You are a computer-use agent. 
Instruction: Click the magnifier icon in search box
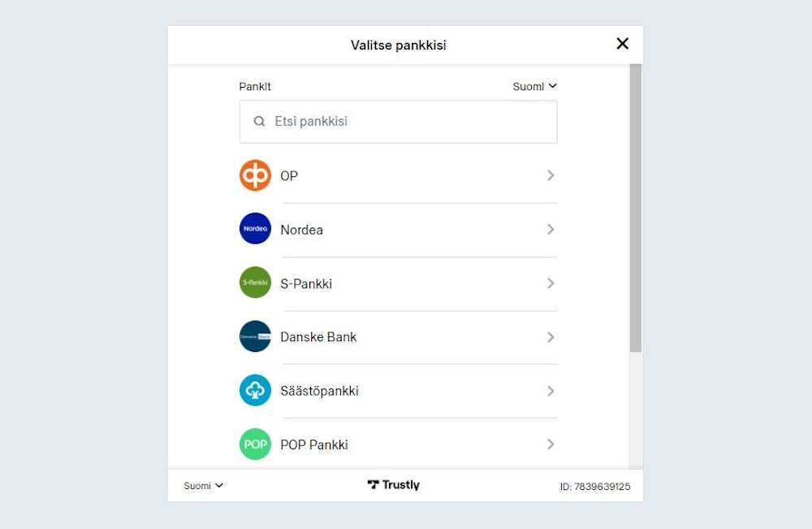click(260, 122)
